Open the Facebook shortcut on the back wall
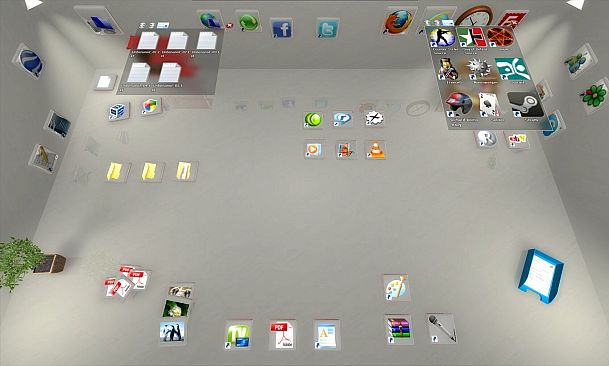This screenshot has width=609, height=366. 282,29
